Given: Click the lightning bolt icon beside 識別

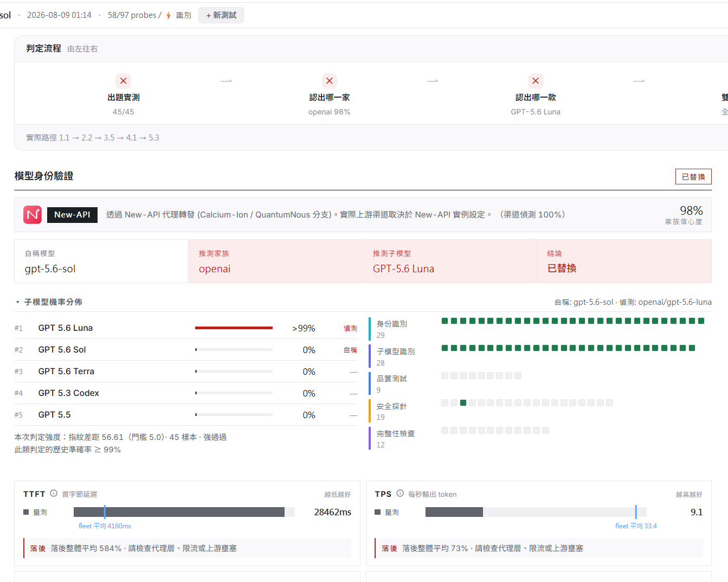Looking at the screenshot, I should [x=169, y=15].
